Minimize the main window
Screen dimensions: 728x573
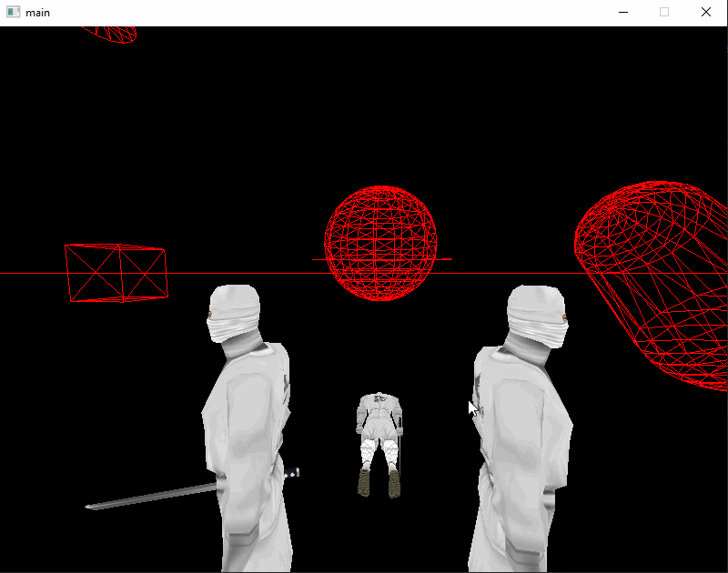pos(623,13)
